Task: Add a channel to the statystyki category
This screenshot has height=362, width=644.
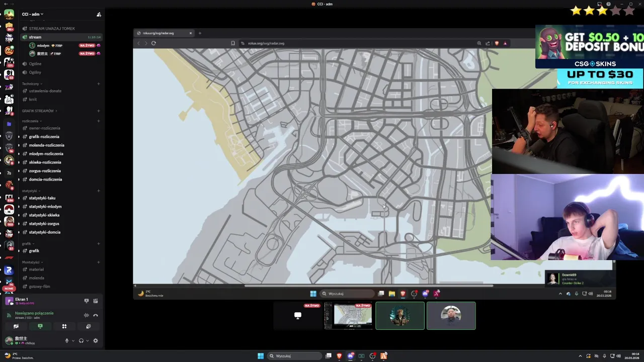Action: (x=99, y=191)
